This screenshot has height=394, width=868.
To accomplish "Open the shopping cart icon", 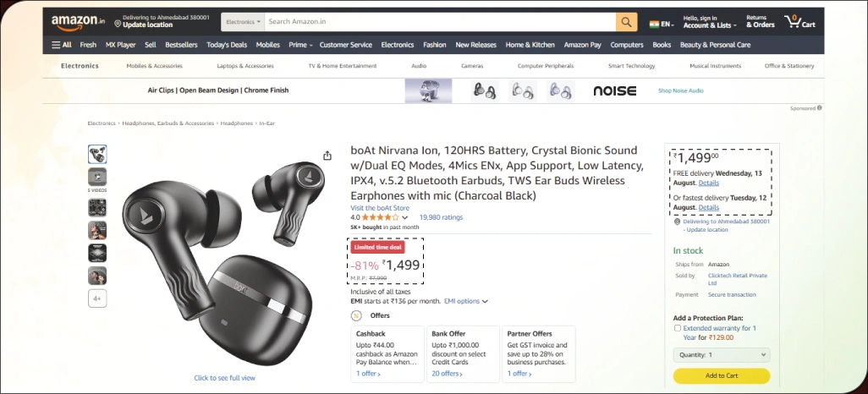I will tap(799, 21).
